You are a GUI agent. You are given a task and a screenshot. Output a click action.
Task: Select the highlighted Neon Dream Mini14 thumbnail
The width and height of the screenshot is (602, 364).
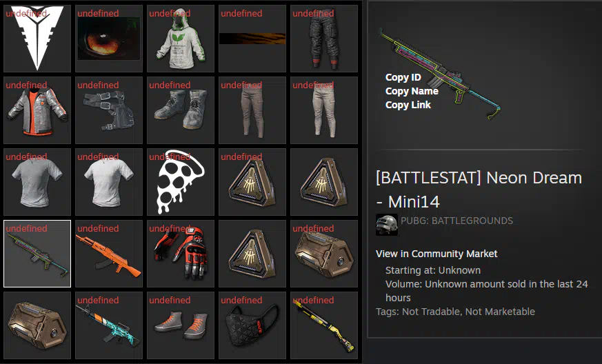pyautogui.click(x=37, y=254)
